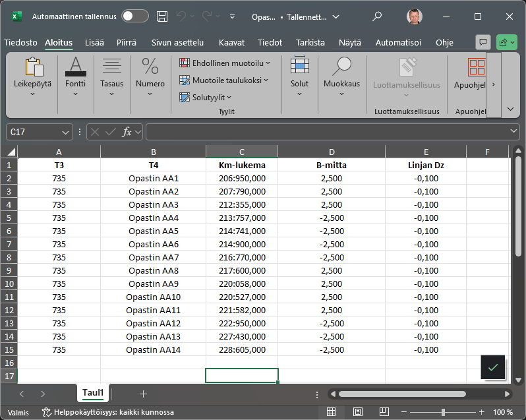Click the comments button in ribbon
This screenshot has height=420, width=526.
[x=483, y=42]
